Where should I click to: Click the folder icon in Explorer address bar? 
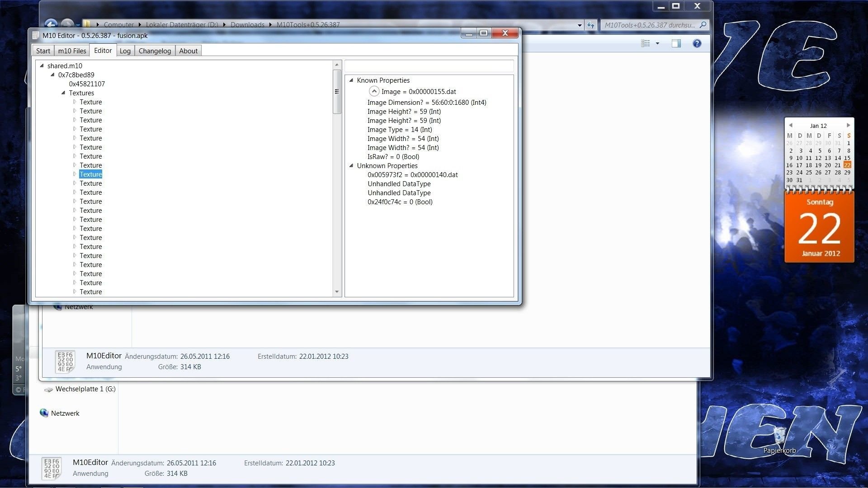point(88,24)
